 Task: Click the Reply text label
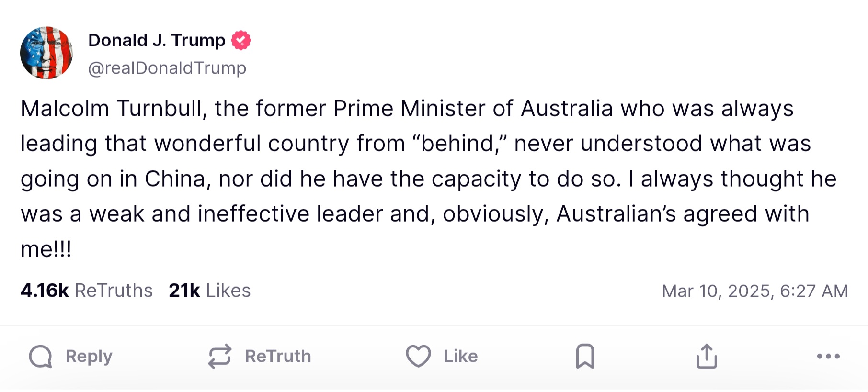[89, 357]
